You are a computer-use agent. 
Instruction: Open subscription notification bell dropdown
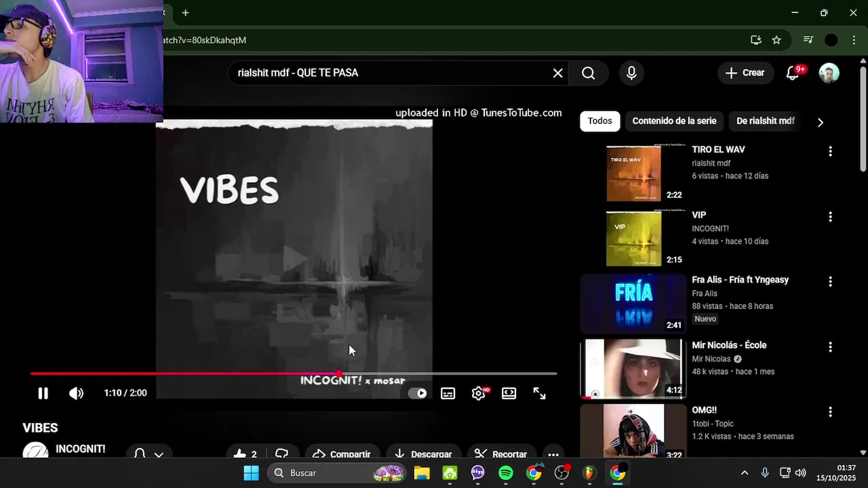tap(149, 454)
